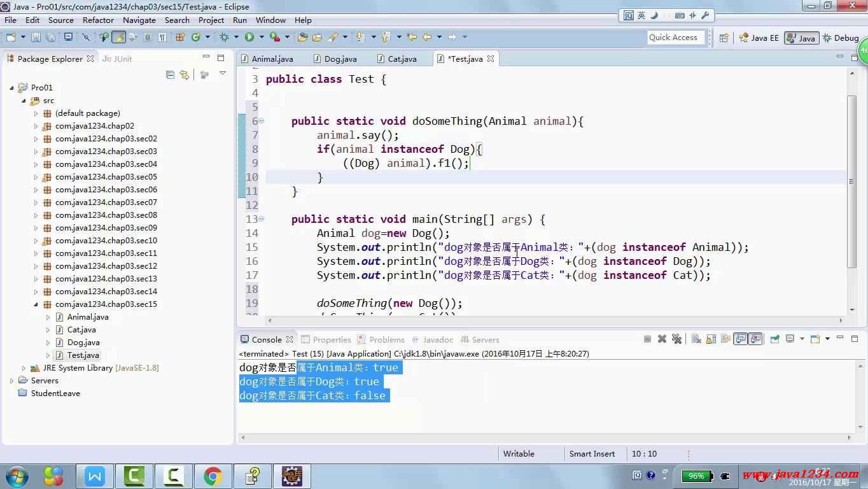Switch to the Javadoc view tab
The image size is (868, 489).
(x=433, y=339)
